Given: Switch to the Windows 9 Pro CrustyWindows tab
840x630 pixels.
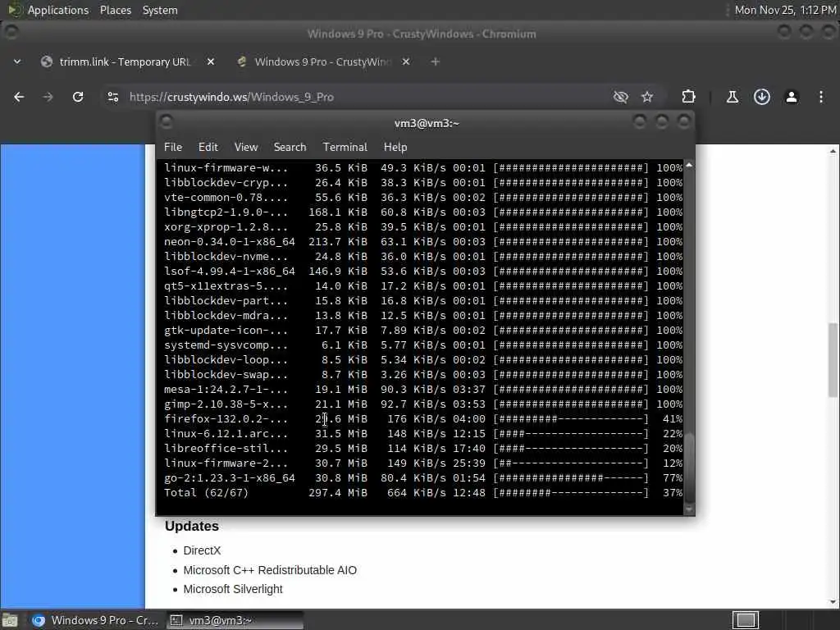Looking at the screenshot, I should coord(323,62).
